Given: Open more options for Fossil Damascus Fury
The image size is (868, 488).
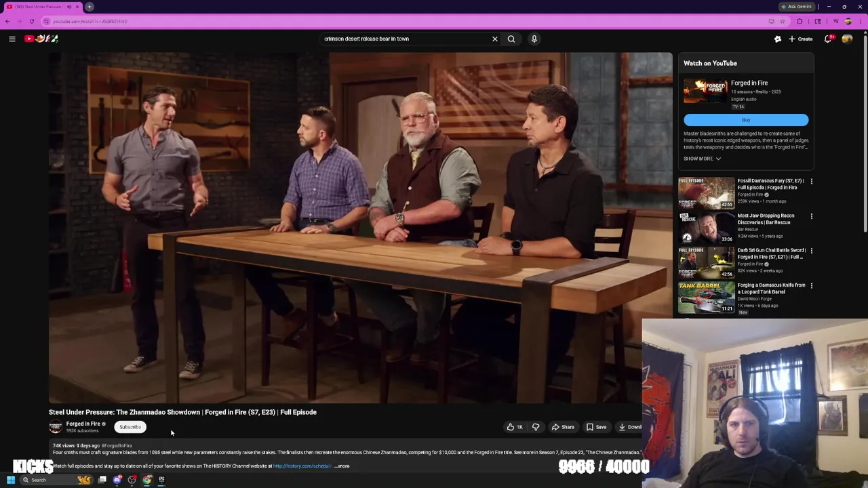Looking at the screenshot, I should pos(811,182).
